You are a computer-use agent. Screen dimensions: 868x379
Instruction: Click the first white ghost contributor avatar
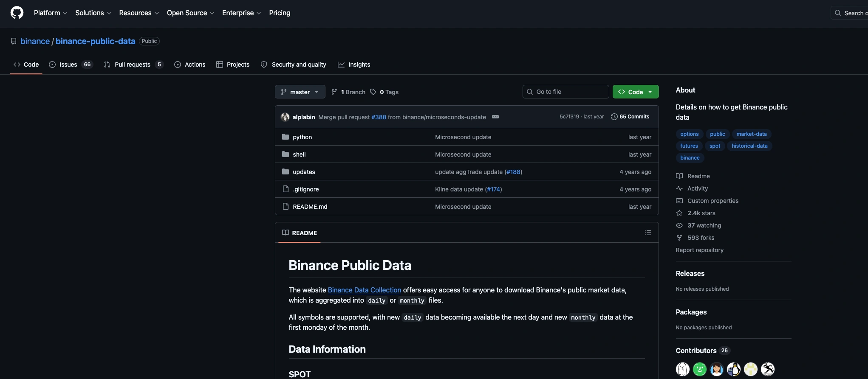point(683,369)
